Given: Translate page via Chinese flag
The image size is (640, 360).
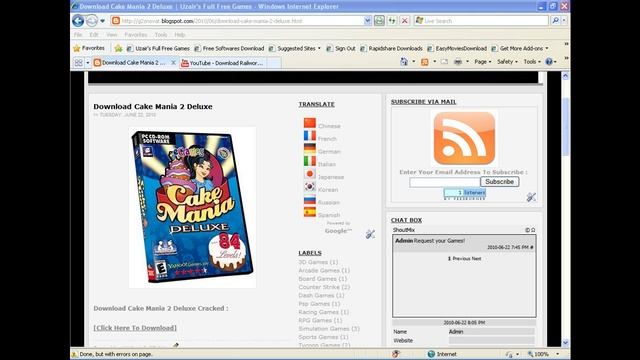Looking at the screenshot, I should pos(310,123).
